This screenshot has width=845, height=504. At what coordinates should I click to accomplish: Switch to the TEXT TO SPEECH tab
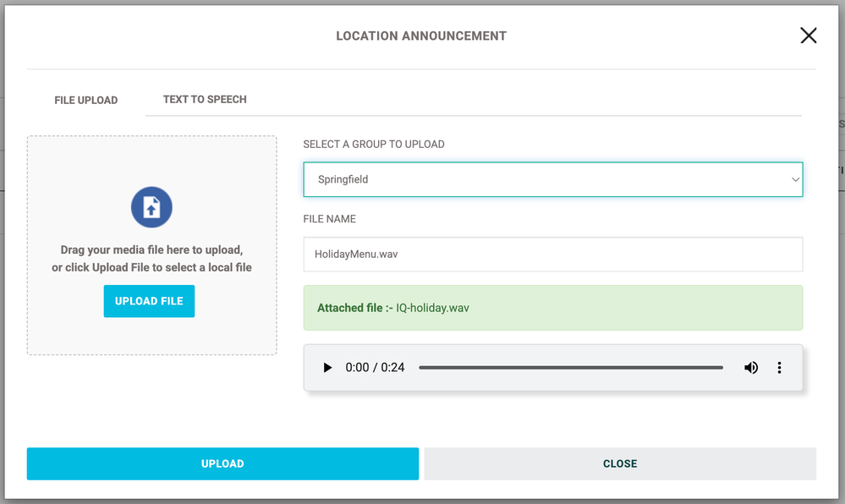click(204, 99)
